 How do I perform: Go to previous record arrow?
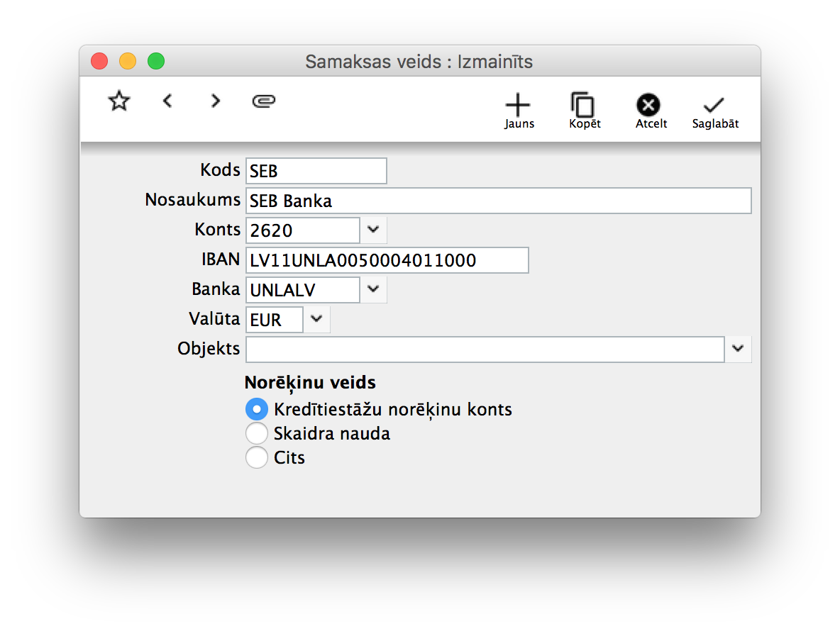pyautogui.click(x=167, y=101)
